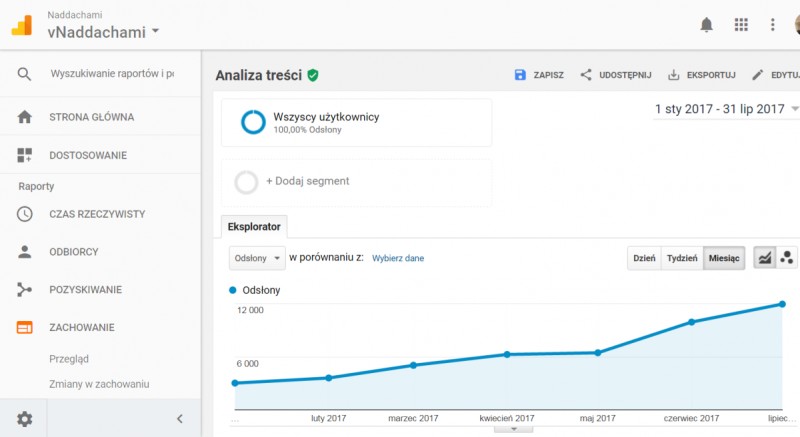Viewport: 800px width, 437px height.
Task: Click the Dostosowanie dashboard icon
Action: pyautogui.click(x=24, y=155)
